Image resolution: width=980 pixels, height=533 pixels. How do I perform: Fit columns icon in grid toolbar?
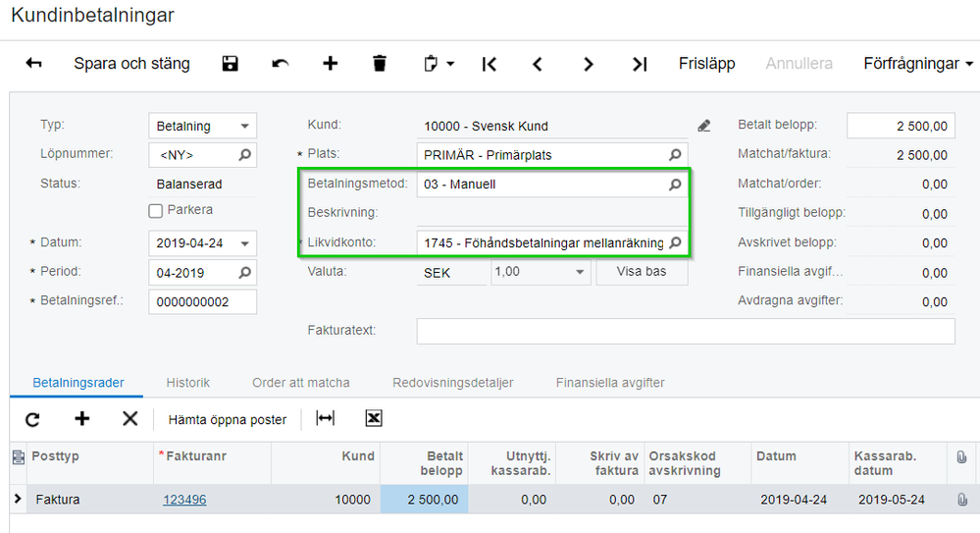(x=325, y=418)
